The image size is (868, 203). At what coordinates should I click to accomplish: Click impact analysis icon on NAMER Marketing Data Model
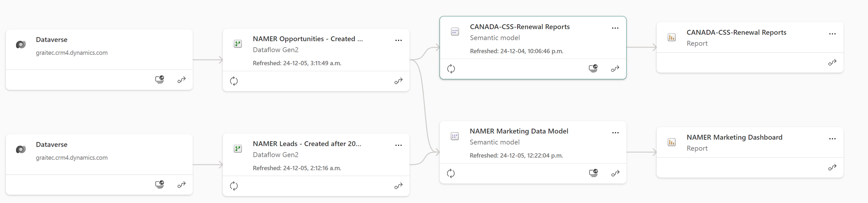593,173
